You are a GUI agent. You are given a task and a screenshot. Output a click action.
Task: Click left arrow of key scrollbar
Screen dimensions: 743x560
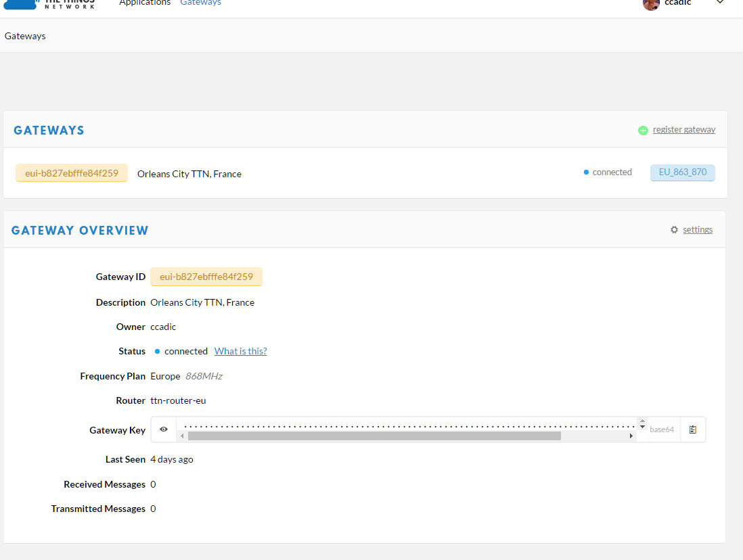point(183,436)
